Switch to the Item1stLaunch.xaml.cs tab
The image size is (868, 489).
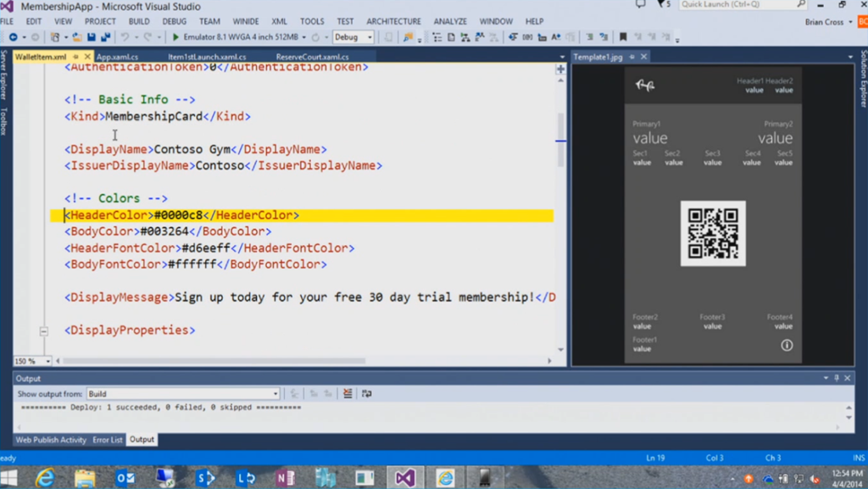click(x=207, y=57)
